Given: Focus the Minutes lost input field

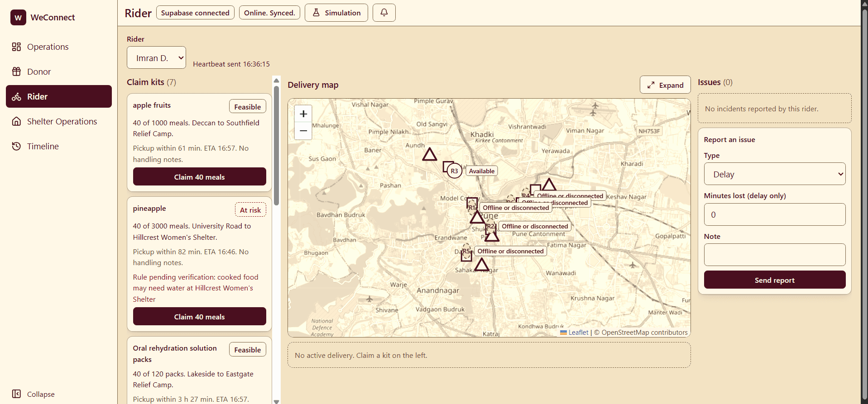Looking at the screenshot, I should tap(775, 214).
